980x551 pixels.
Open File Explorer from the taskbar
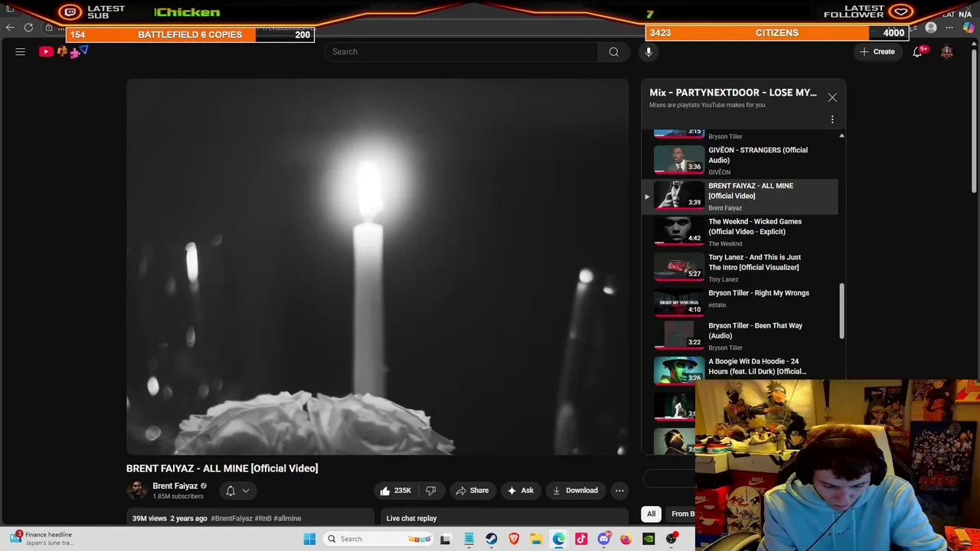536,539
